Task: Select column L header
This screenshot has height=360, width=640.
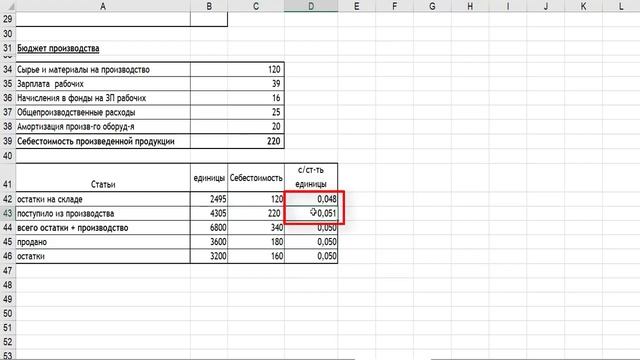Action: click(x=621, y=6)
